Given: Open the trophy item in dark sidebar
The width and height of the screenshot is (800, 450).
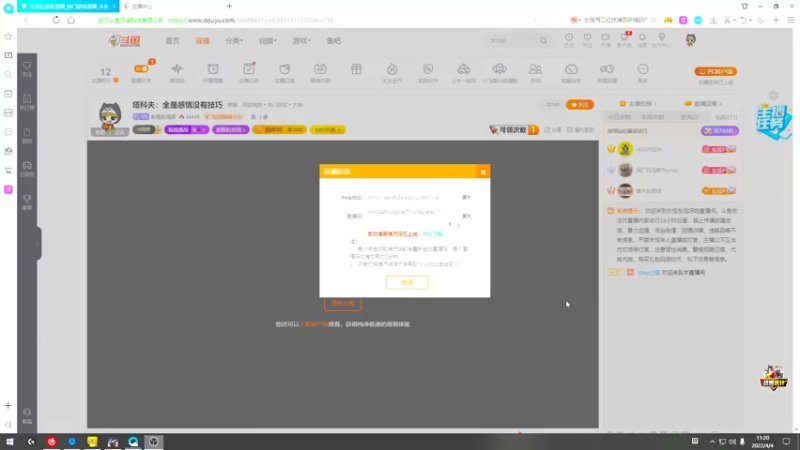Looking at the screenshot, I should click(x=27, y=202).
